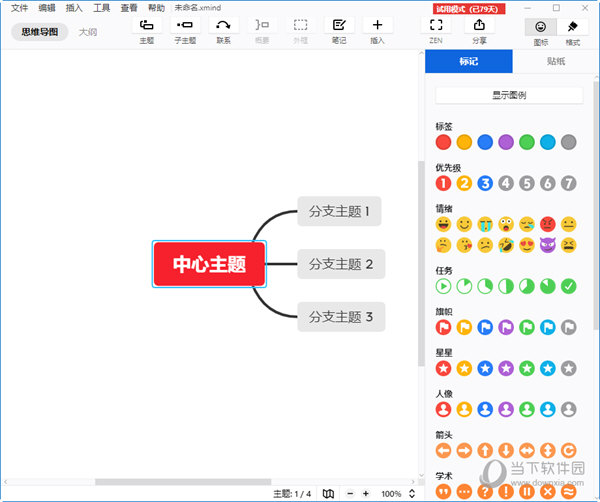Click the canvas vertical scrollbar thumb
600x502 pixels.
point(421,263)
